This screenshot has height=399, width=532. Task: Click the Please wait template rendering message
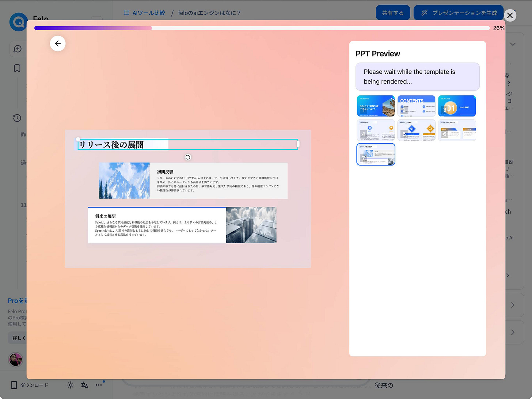(417, 77)
